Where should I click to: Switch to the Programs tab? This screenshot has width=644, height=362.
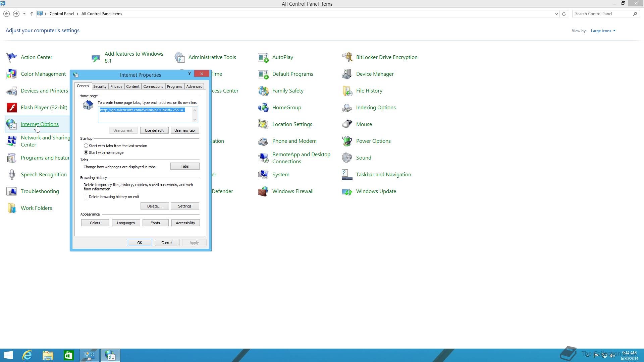pyautogui.click(x=175, y=86)
